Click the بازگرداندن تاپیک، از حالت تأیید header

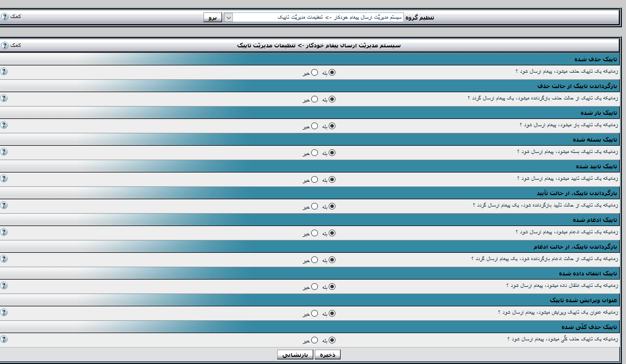[577, 193]
